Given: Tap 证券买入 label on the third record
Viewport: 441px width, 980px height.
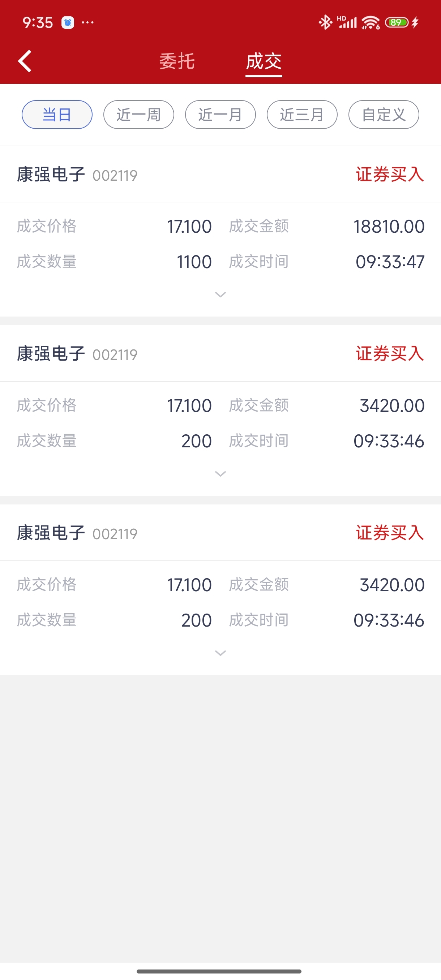Looking at the screenshot, I should pyautogui.click(x=390, y=533).
